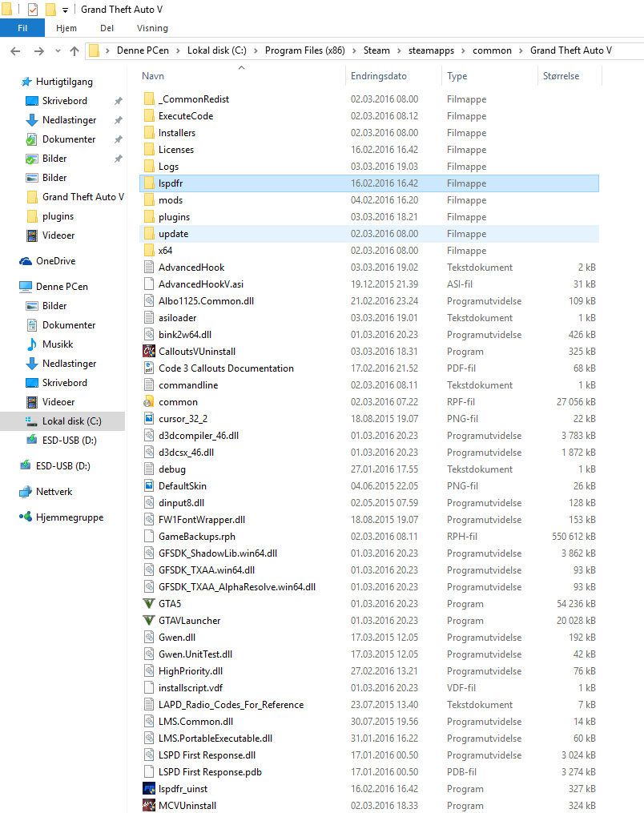Screen dimensions: 644x813
Task: Click the New folder quick access icon
Action: pyautogui.click(x=50, y=10)
